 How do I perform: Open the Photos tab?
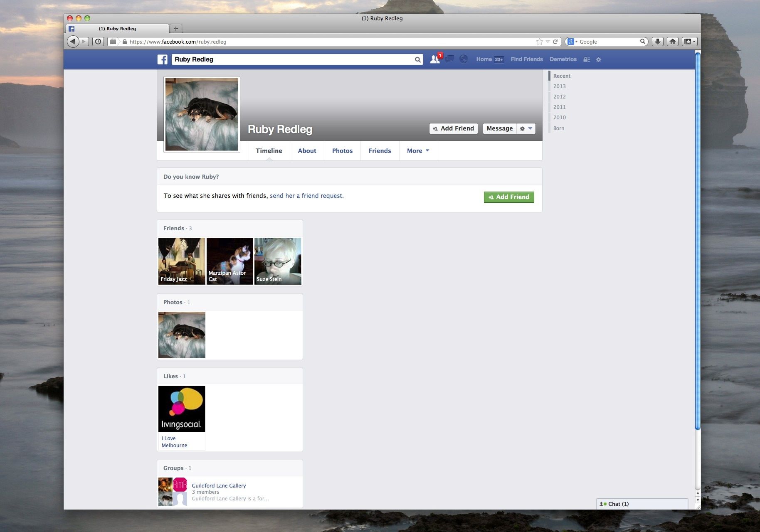pyautogui.click(x=342, y=150)
